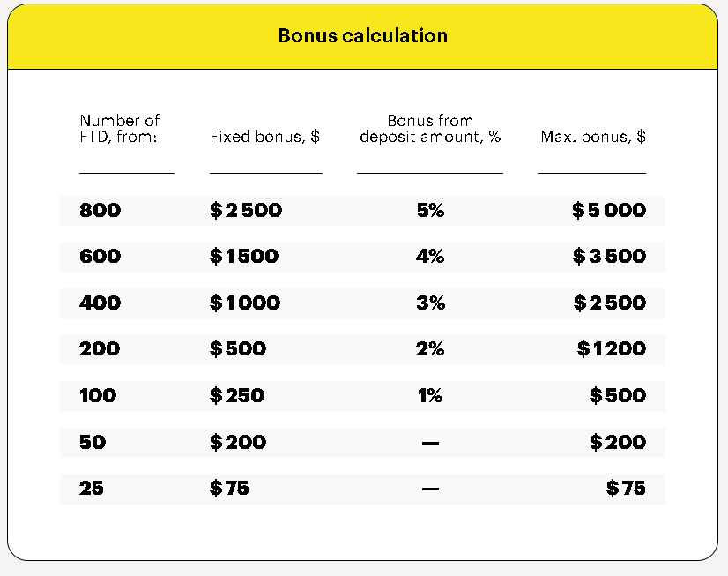Select the 2% deposit bonus cell
The height and width of the screenshot is (576, 728).
(430, 349)
